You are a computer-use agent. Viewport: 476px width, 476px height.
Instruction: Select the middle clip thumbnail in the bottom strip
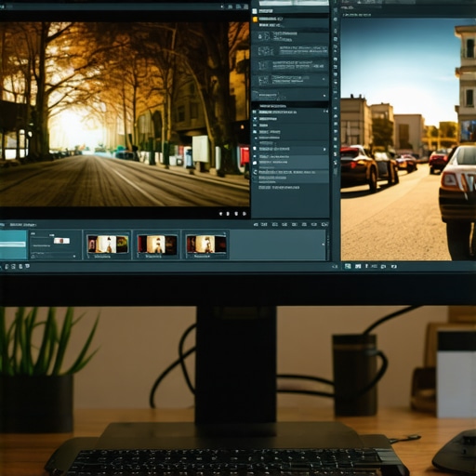coord(158,245)
